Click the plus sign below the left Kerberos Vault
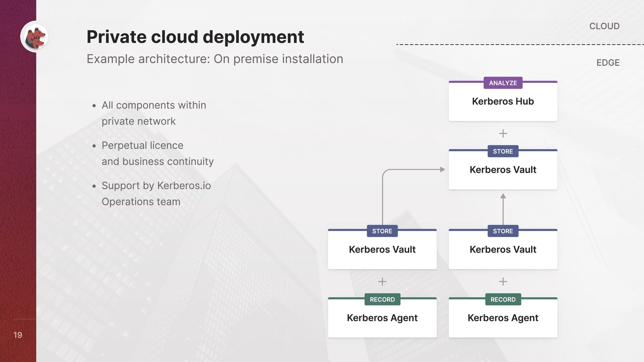 point(382,282)
